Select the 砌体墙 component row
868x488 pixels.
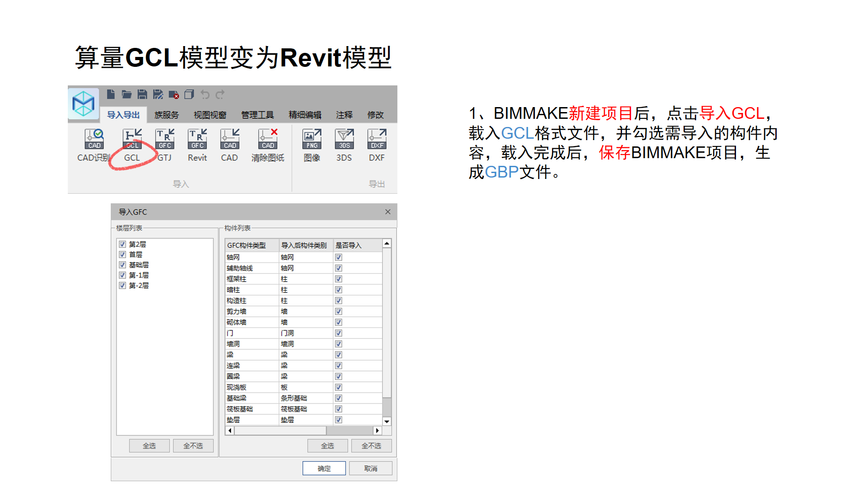303,322
